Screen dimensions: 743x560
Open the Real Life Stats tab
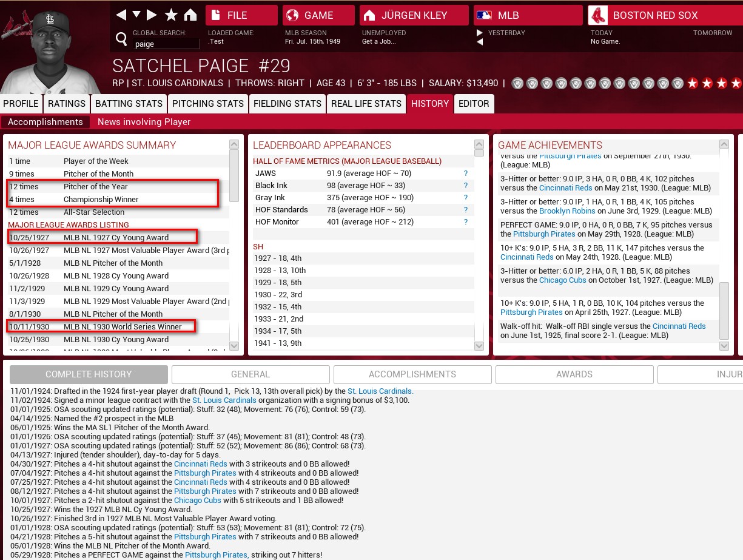366,104
